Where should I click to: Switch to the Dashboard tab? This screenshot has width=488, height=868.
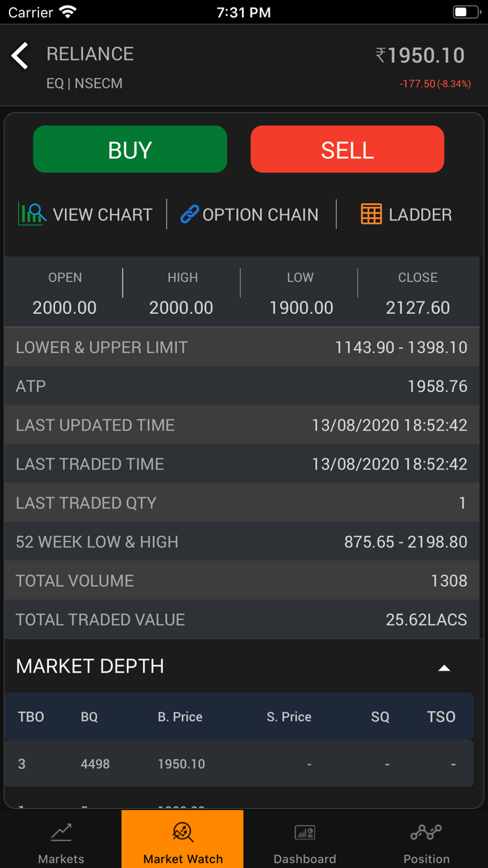click(305, 839)
